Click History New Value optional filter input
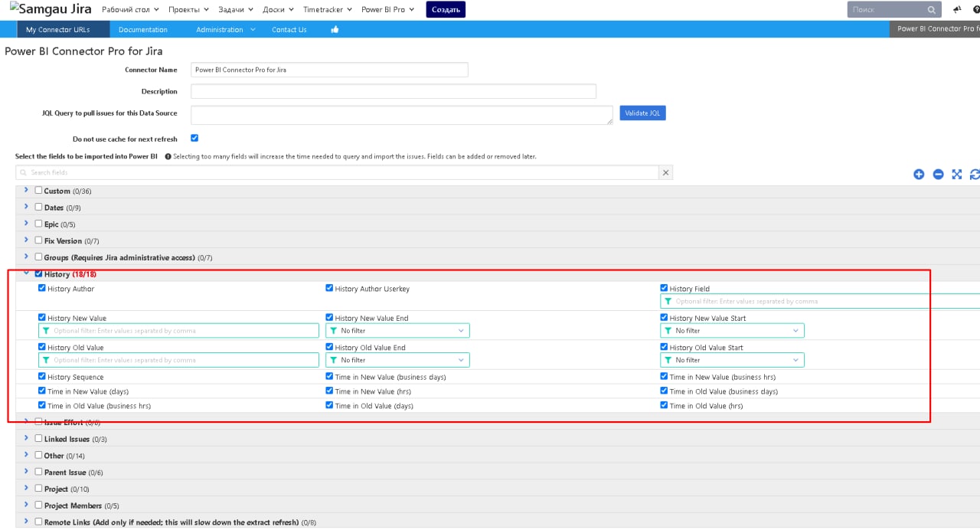The width and height of the screenshot is (980, 530). pyautogui.click(x=178, y=331)
